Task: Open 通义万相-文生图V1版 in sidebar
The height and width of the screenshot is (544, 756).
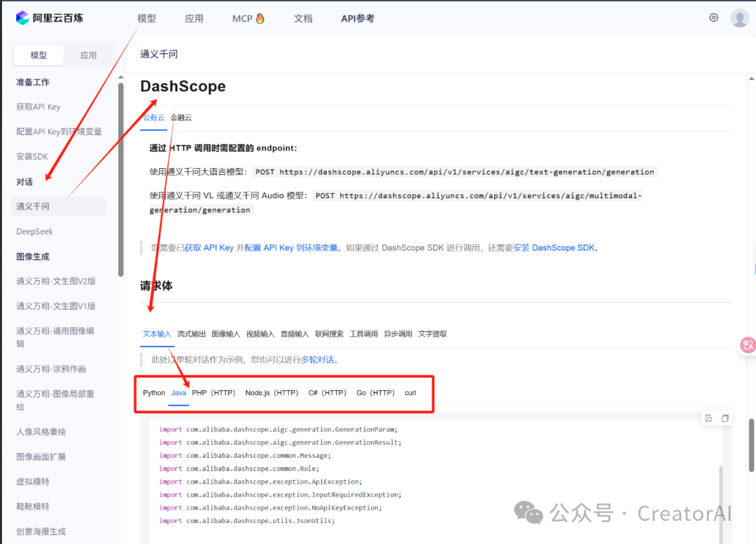Action: coord(56,306)
